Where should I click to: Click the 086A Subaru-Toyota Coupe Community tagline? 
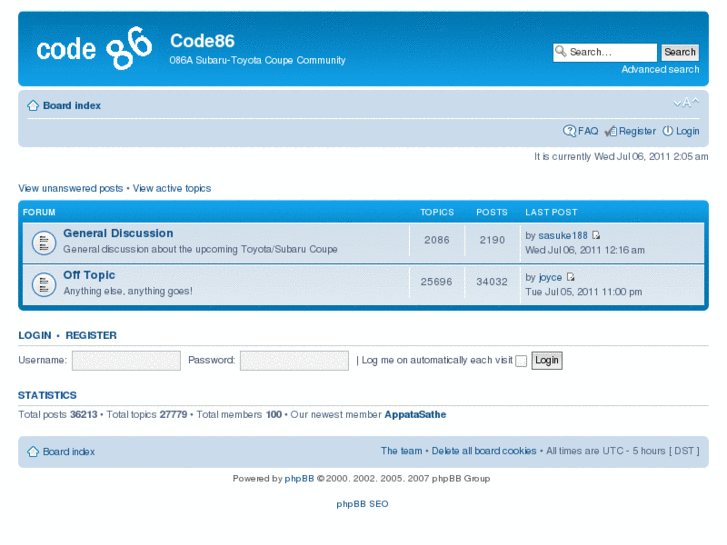258,61
